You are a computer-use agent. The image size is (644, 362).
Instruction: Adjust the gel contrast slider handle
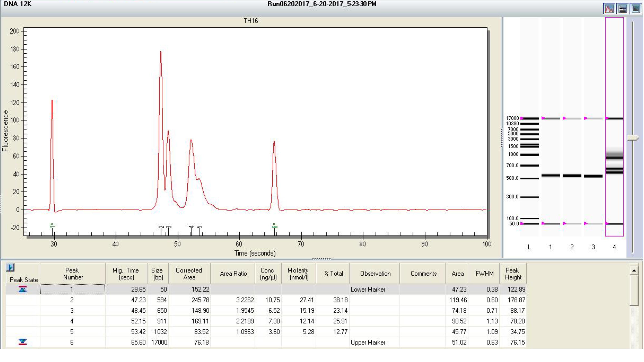pyautogui.click(x=633, y=138)
